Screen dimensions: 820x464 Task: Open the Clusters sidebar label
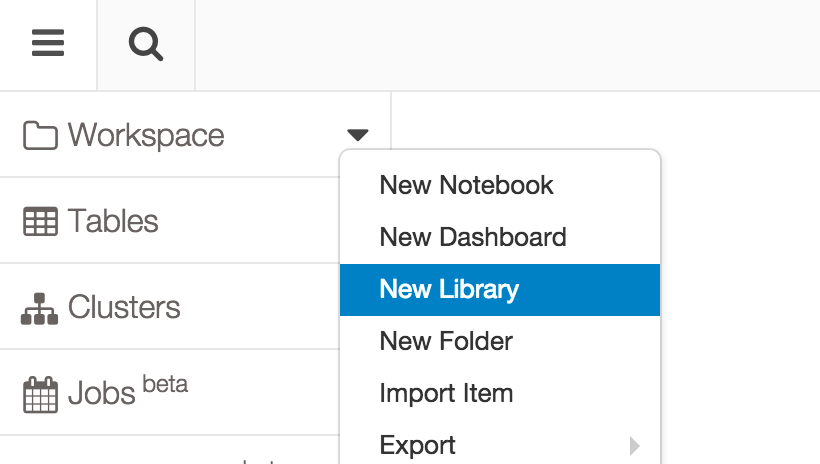click(124, 307)
